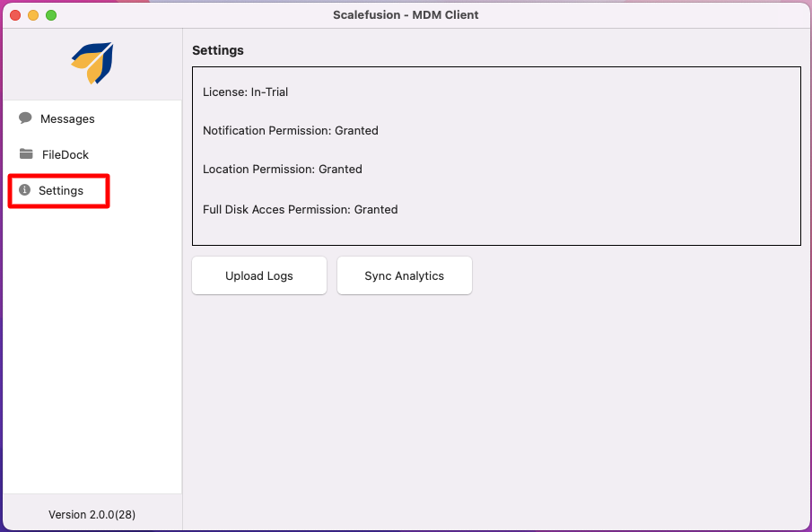The image size is (812, 532).
Task: Click Full Disk Acces Permission line
Action: pyautogui.click(x=301, y=209)
